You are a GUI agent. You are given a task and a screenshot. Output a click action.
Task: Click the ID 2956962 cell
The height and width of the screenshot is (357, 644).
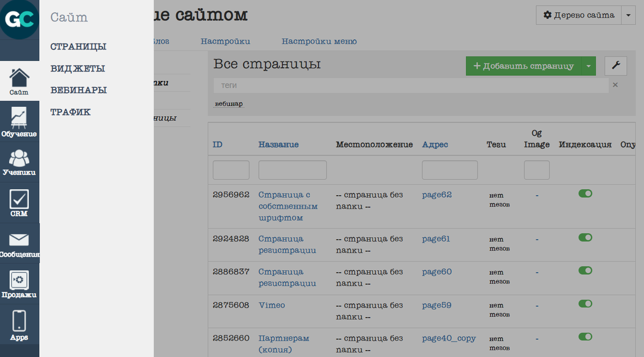click(231, 195)
